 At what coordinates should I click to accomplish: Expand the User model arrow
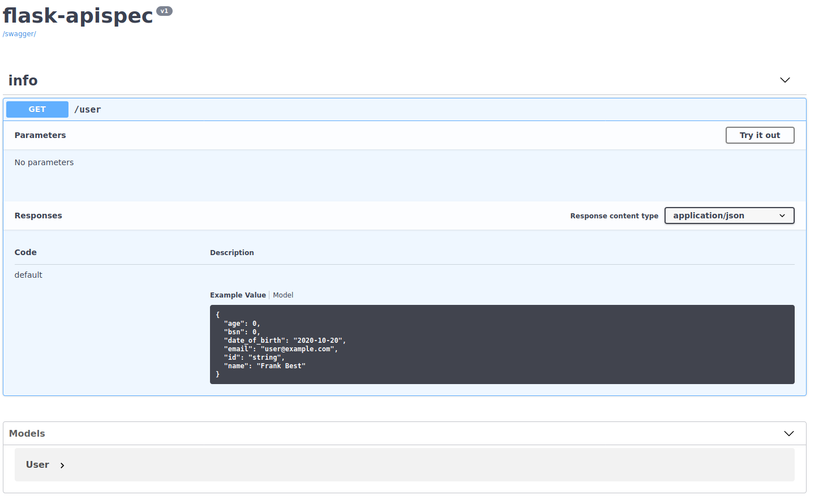[62, 466]
